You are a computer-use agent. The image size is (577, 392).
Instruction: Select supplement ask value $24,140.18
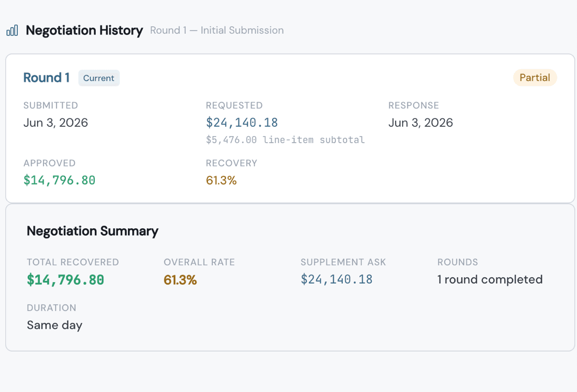click(336, 279)
